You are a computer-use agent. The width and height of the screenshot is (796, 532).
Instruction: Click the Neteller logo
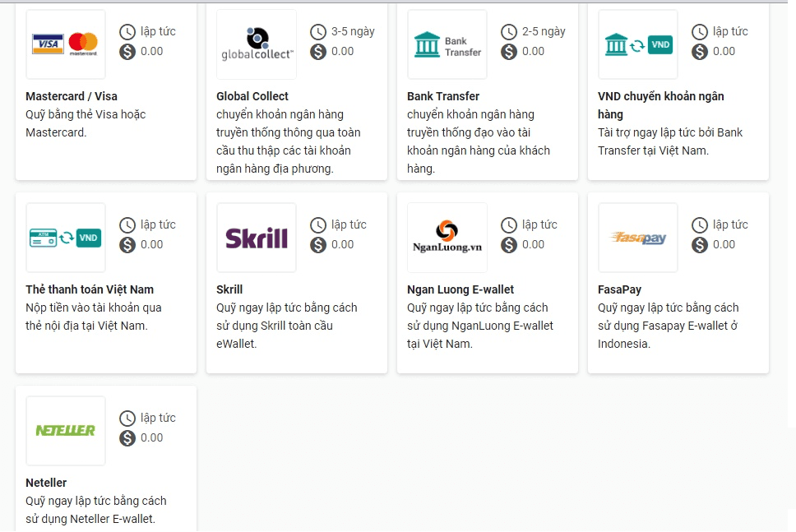tap(66, 431)
